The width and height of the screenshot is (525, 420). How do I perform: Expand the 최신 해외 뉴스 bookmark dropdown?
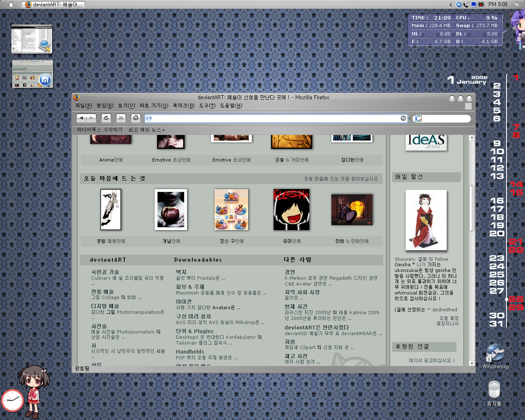[x=146, y=130]
